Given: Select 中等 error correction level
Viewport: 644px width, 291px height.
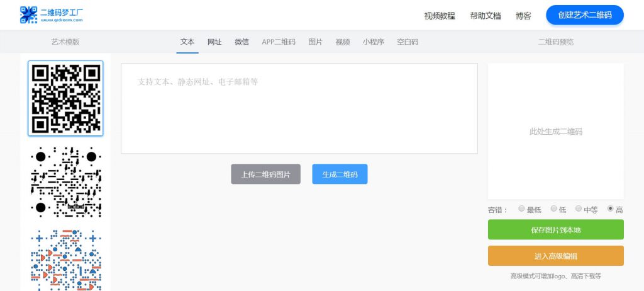Looking at the screenshot, I should click(579, 208).
